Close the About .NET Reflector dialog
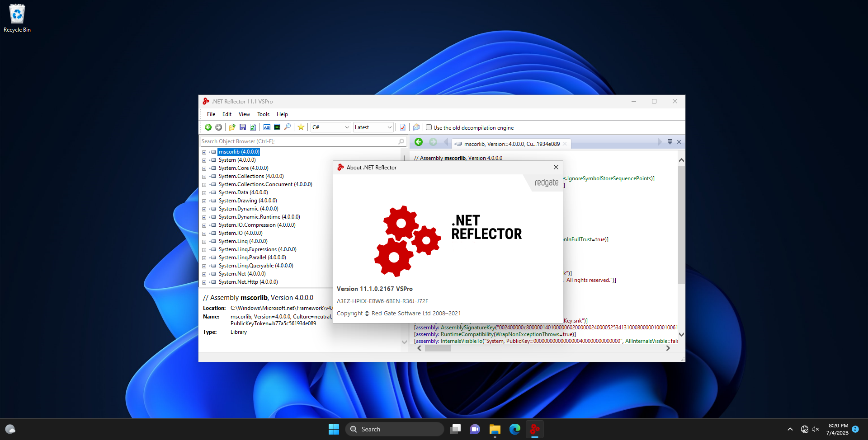 click(x=556, y=167)
